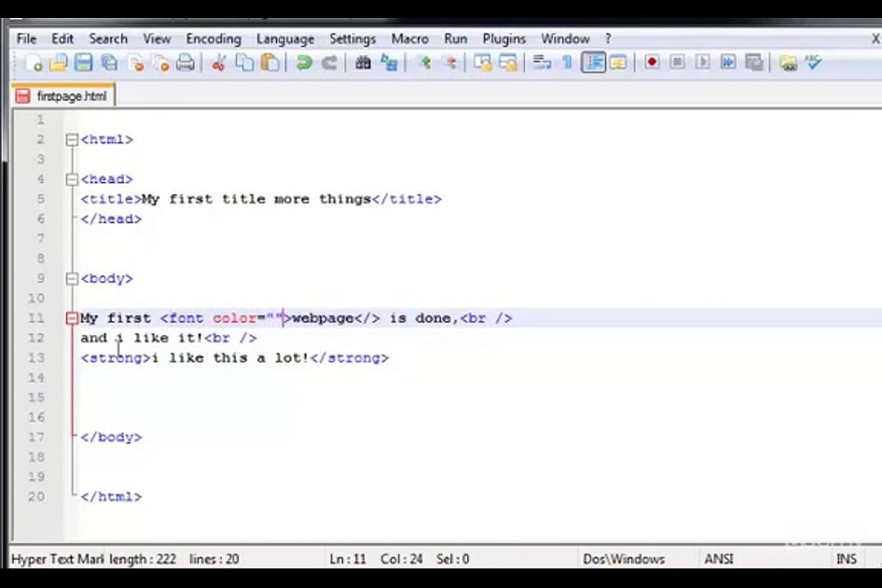Viewport: 882px width, 588px height.
Task: Print the document using the Print icon
Action: 185,62
